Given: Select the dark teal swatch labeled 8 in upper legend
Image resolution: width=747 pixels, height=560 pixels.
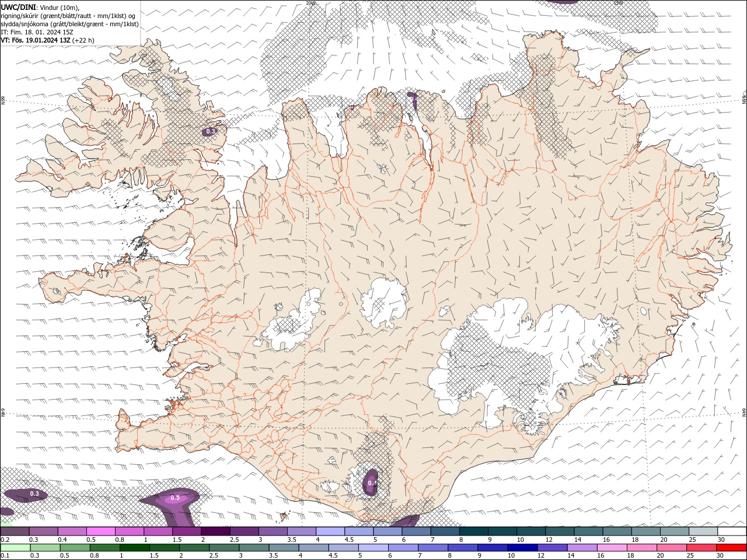Looking at the screenshot, I should [473, 531].
